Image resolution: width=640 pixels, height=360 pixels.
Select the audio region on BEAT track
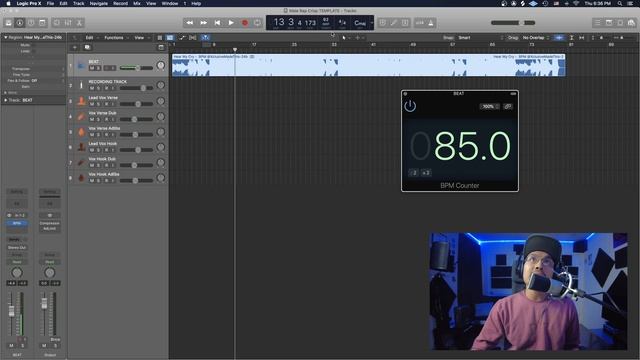(369, 65)
